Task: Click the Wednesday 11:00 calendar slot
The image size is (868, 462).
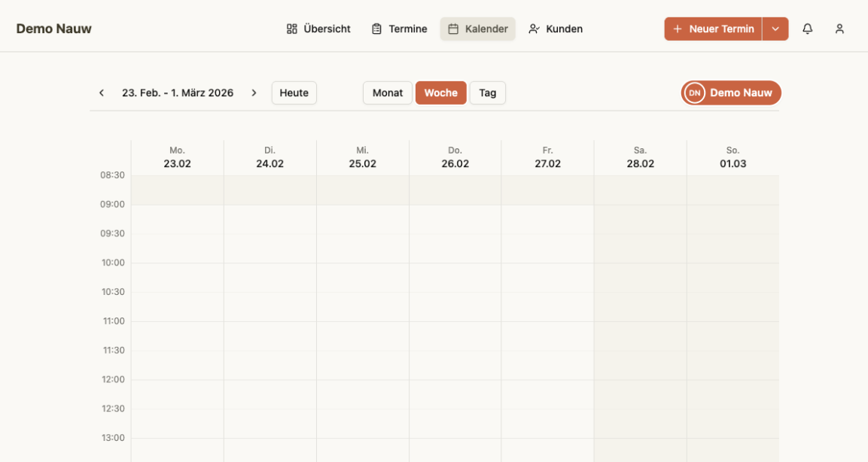Action: 363,336
